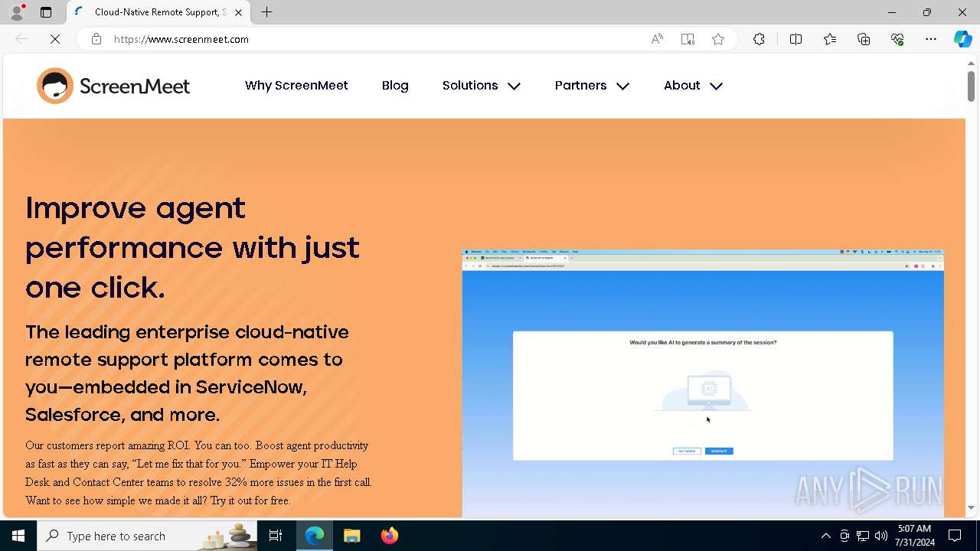Open Tab actions menu
Screen dimensions: 980x551
click(x=46, y=12)
